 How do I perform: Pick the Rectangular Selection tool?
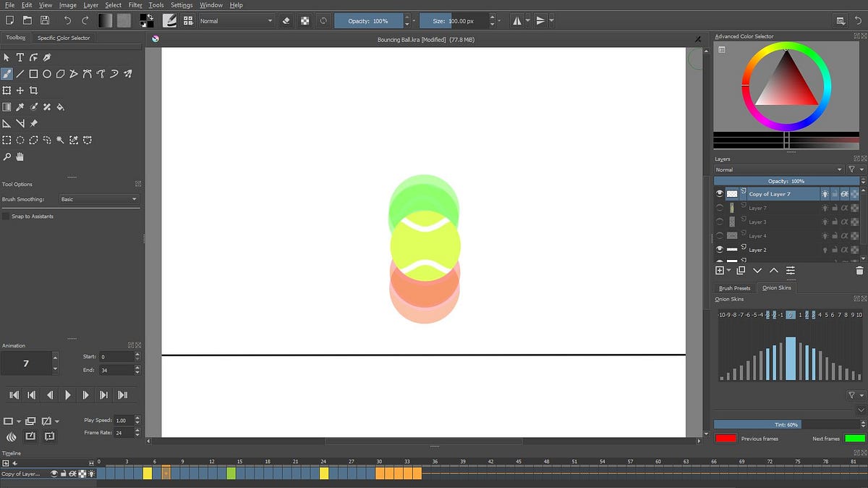coord(7,140)
